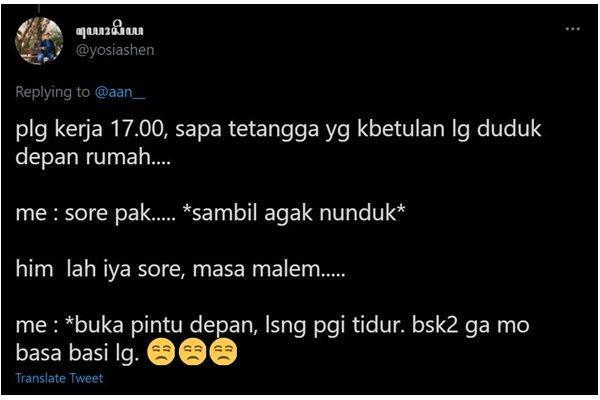The width and height of the screenshot is (600, 400).
Task: Click the profile avatar photo
Action: click(x=39, y=41)
